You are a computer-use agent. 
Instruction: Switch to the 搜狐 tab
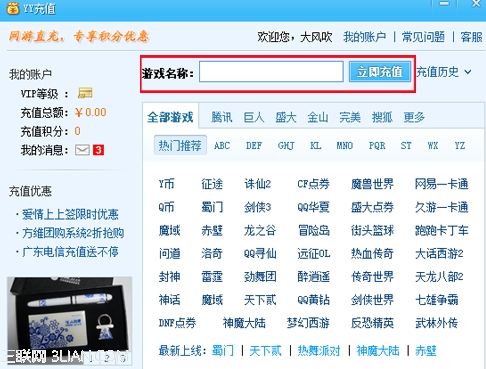pos(382,117)
